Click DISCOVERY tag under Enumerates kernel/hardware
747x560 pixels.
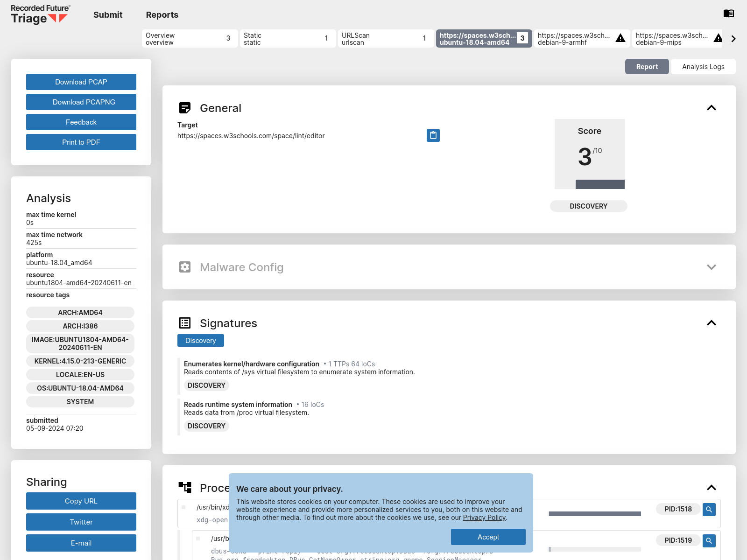(206, 385)
